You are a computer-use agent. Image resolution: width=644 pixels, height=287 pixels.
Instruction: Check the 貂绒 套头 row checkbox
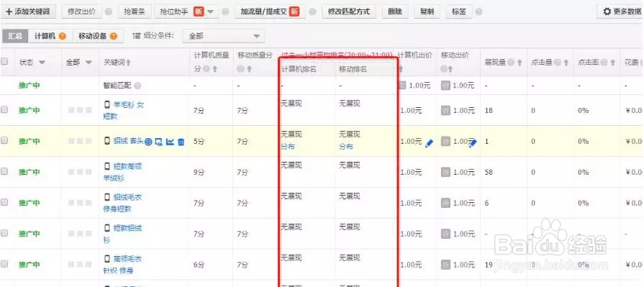pyautogui.click(x=4, y=140)
